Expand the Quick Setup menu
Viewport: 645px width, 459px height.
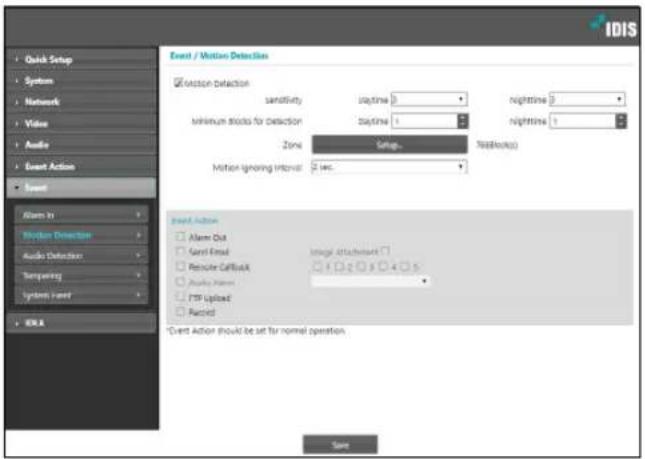tap(81, 59)
